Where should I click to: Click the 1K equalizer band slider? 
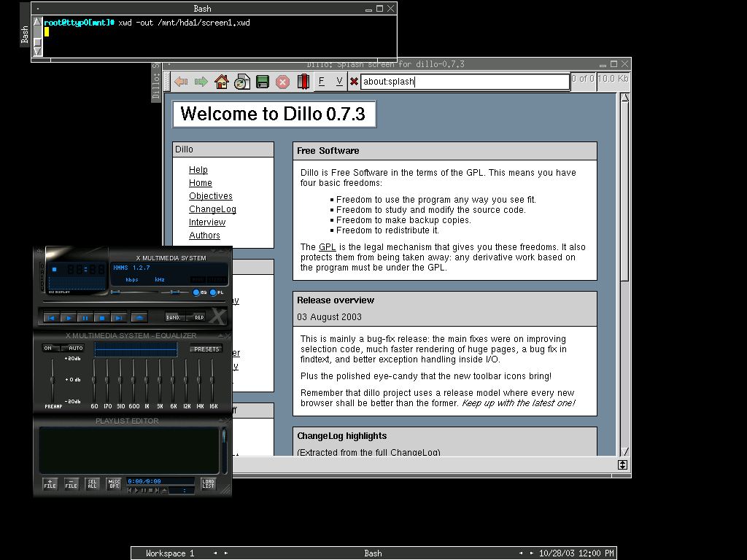pyautogui.click(x=147, y=380)
